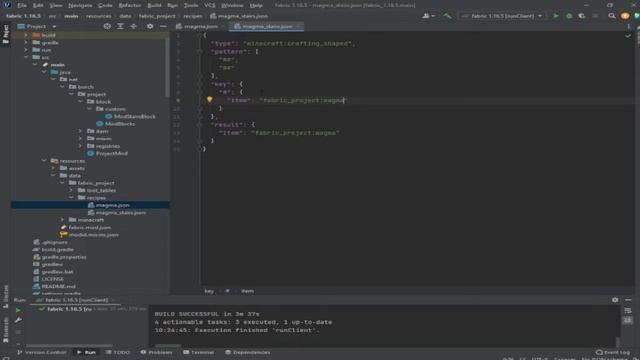Open the Event Log
The image size is (640, 360).
pyautogui.click(x=613, y=352)
